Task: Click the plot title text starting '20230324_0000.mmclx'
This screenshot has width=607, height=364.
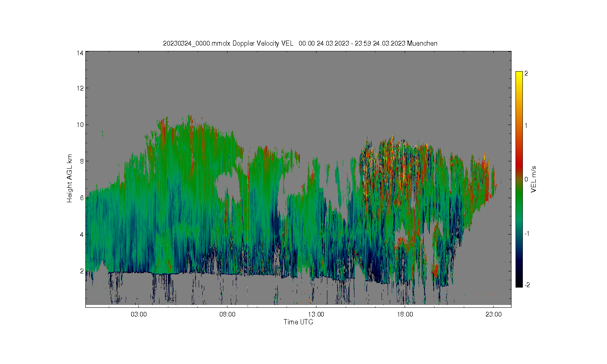Action: [300, 43]
